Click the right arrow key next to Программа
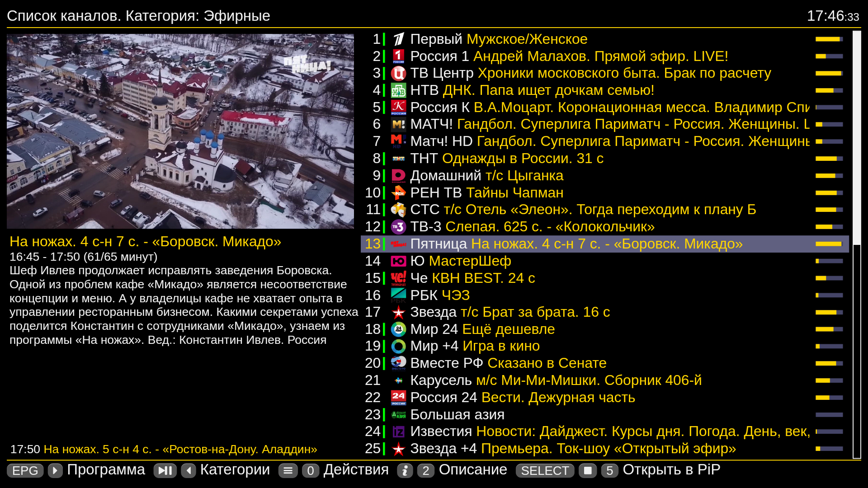868x488 pixels. [x=55, y=470]
